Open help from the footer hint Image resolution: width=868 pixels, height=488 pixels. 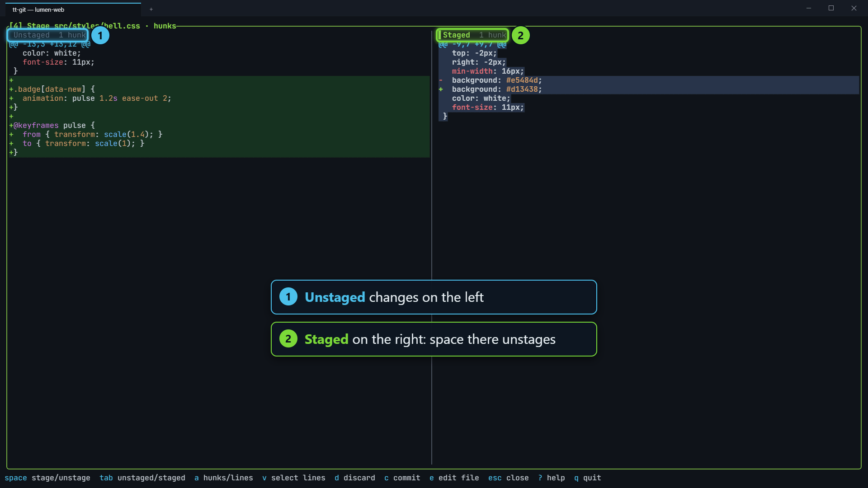pyautogui.click(x=552, y=478)
